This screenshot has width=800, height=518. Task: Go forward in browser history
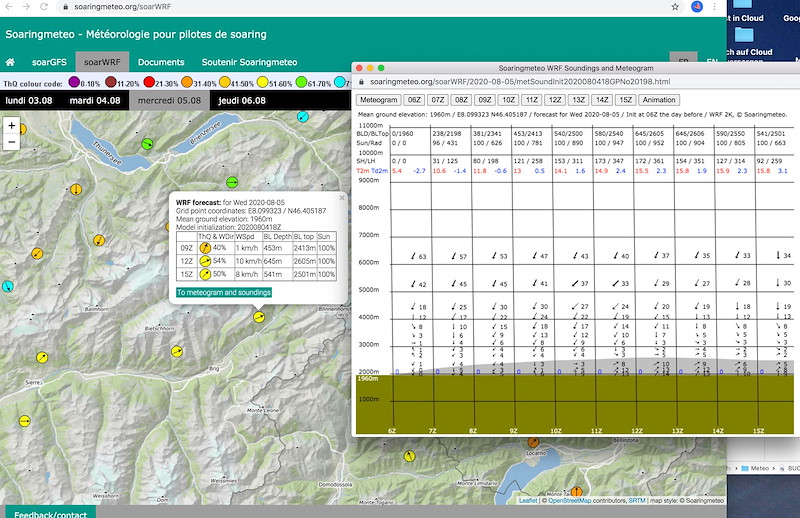click(x=26, y=7)
